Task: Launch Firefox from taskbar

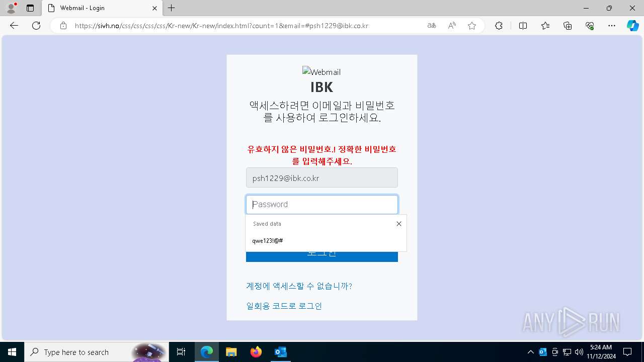Action: coord(256,352)
